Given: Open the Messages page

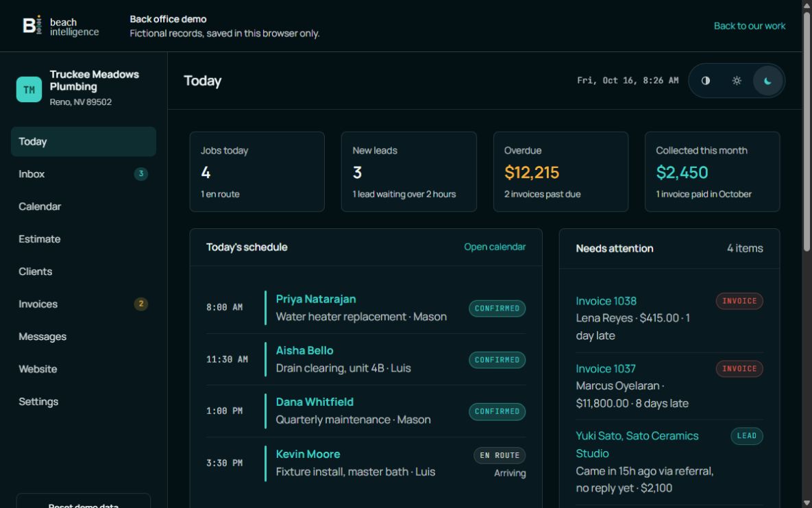Looking at the screenshot, I should [x=84, y=337].
